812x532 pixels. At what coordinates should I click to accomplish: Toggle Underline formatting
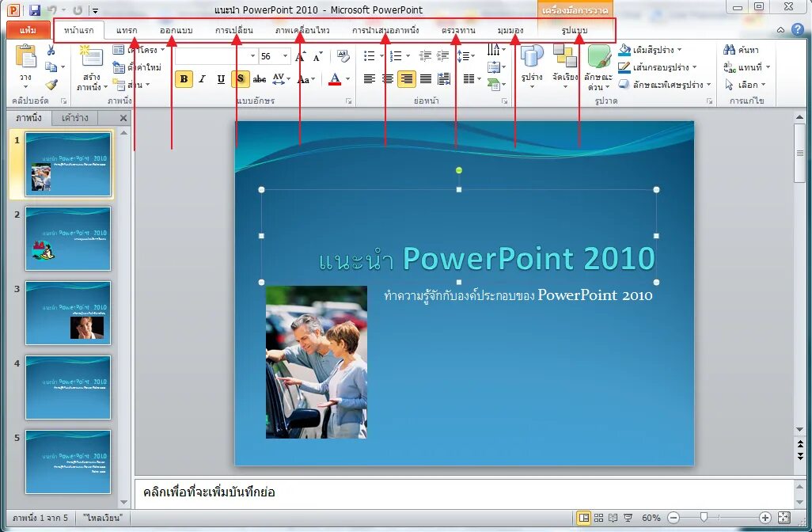tap(221, 78)
